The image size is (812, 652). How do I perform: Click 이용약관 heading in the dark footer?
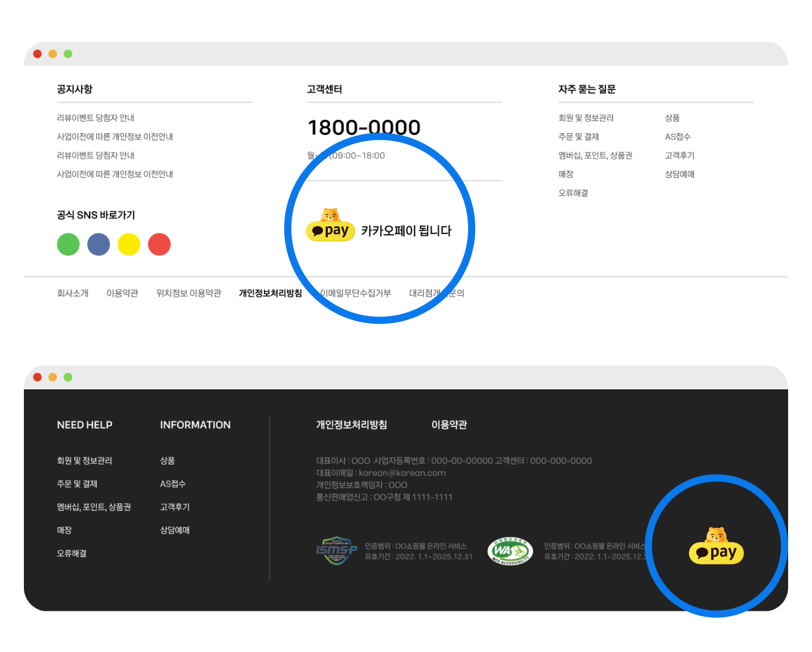tap(449, 425)
